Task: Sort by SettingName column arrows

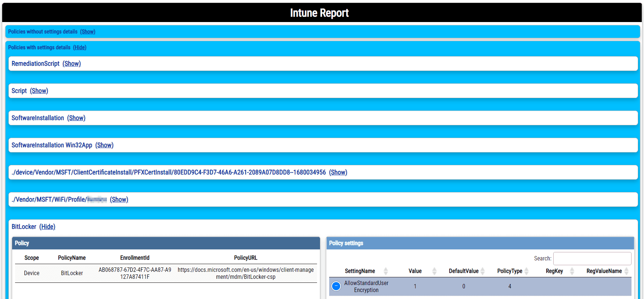Action: pyautogui.click(x=385, y=271)
